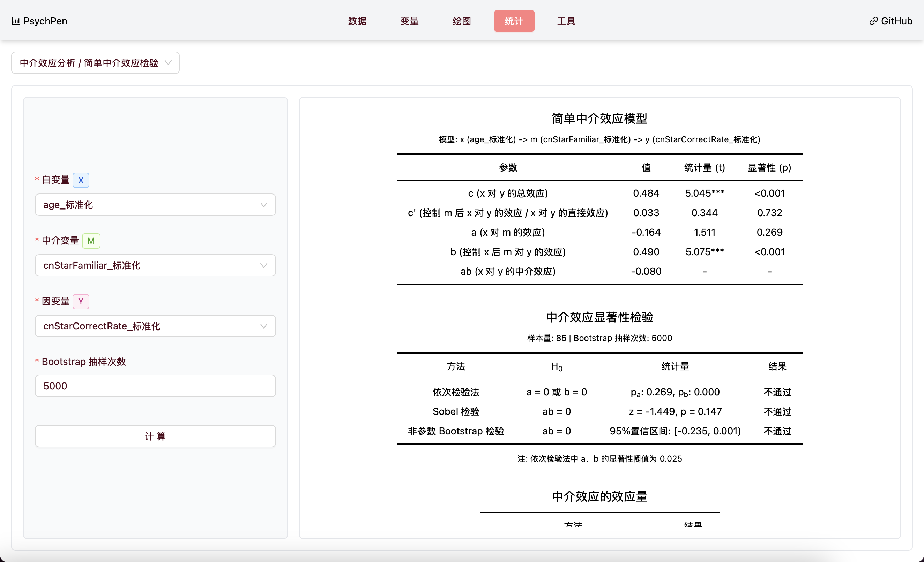Click the statistic 5.045***
The image size is (924, 562).
click(x=705, y=193)
